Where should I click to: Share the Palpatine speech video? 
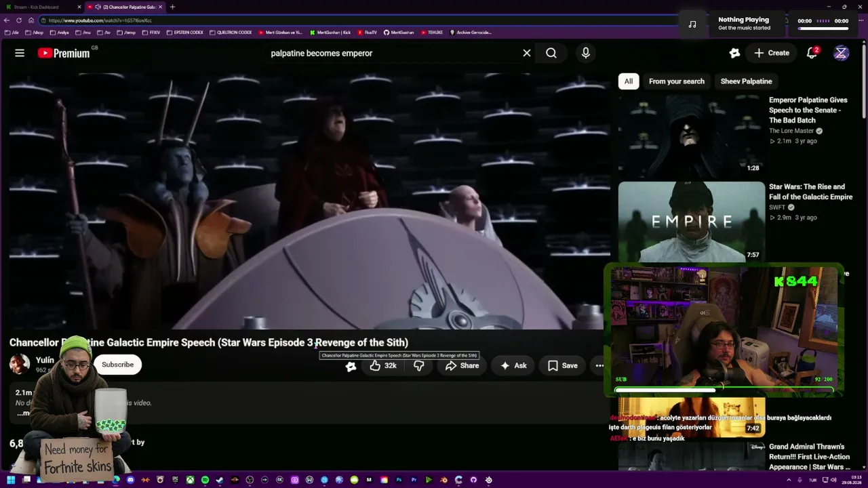462,365
